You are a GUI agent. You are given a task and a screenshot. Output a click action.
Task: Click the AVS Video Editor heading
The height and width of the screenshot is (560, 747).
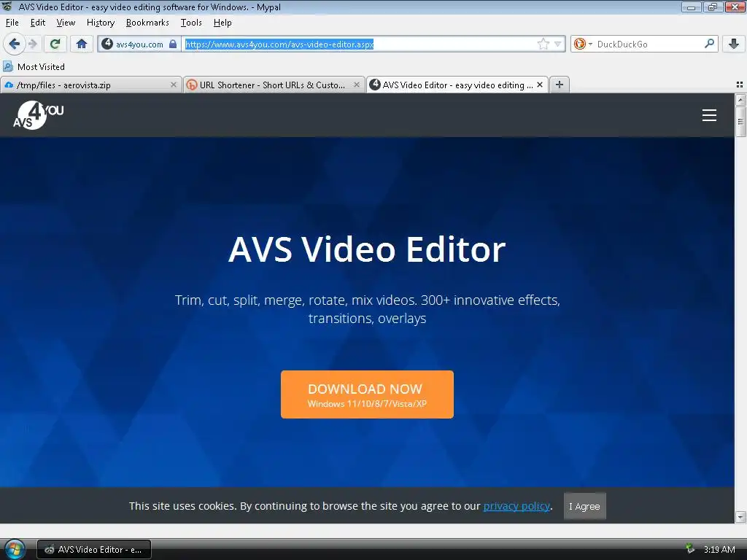point(367,249)
